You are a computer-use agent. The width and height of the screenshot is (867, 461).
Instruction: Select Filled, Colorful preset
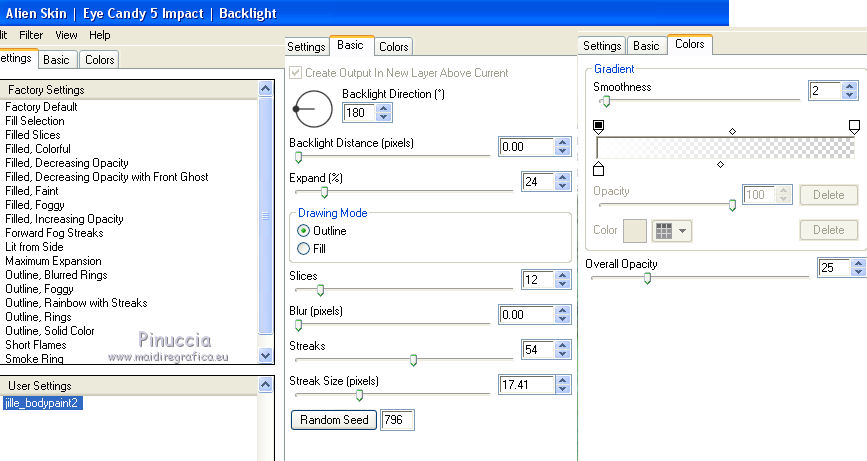(38, 149)
